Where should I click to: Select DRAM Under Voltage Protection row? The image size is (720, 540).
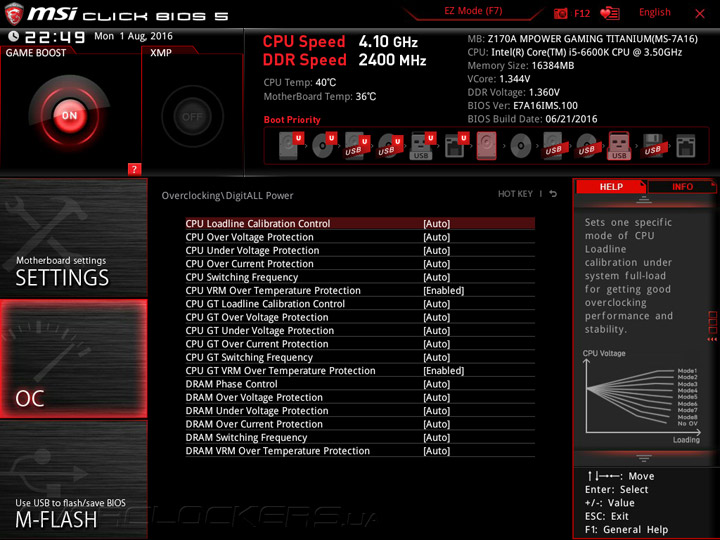[x=360, y=411]
